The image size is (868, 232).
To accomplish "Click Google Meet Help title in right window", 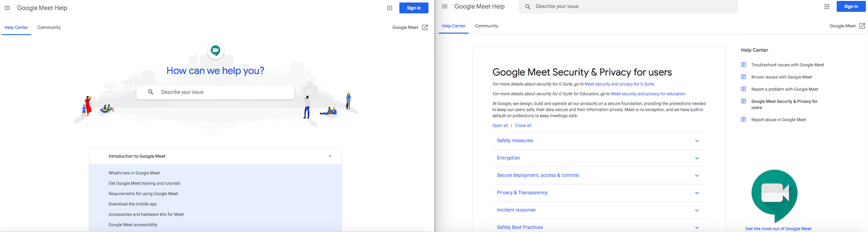I will [x=480, y=7].
